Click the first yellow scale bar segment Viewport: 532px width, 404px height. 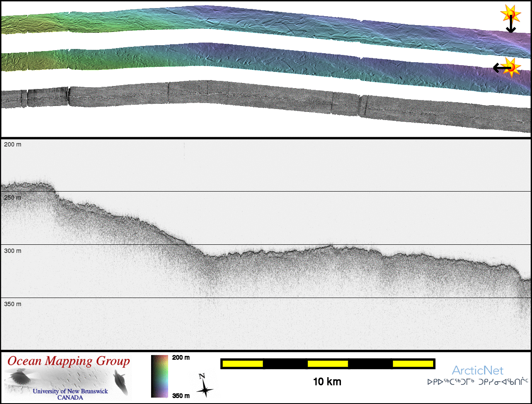(x=242, y=364)
